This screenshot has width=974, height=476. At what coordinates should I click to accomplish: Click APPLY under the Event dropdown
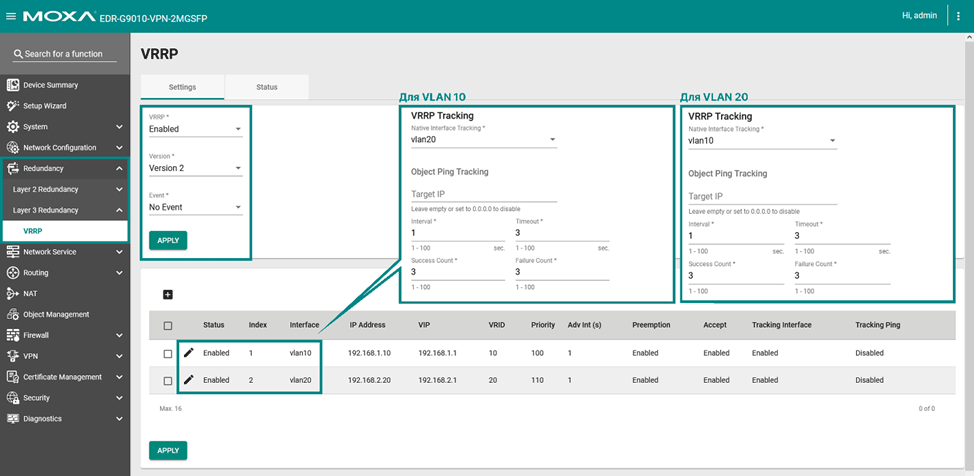pyautogui.click(x=168, y=240)
